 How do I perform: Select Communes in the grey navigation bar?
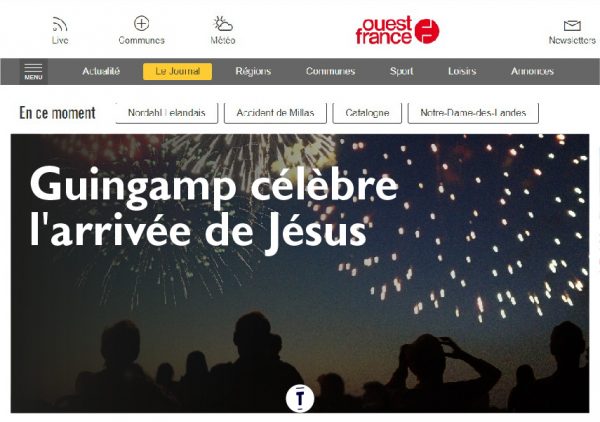331,71
